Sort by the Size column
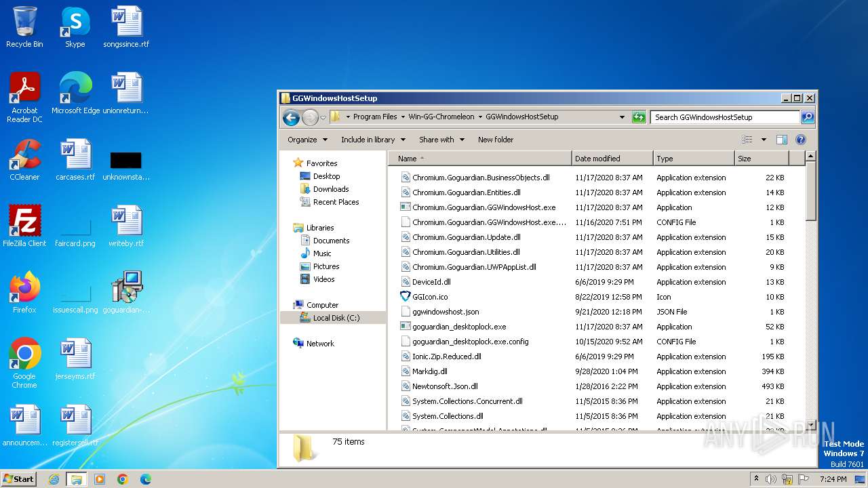This screenshot has height=488, width=868. (762, 159)
